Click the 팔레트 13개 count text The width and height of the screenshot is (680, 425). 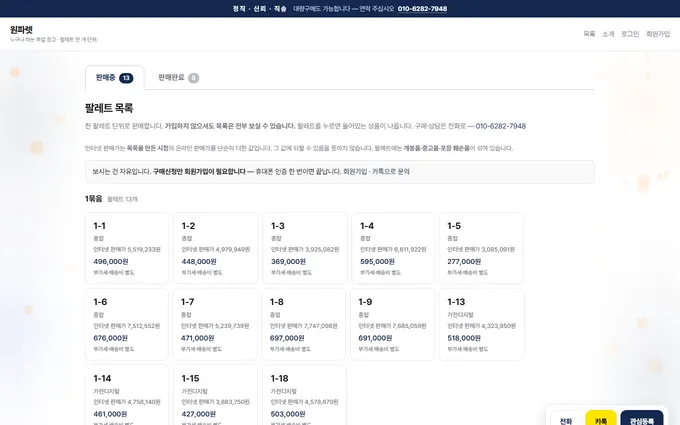(122, 199)
